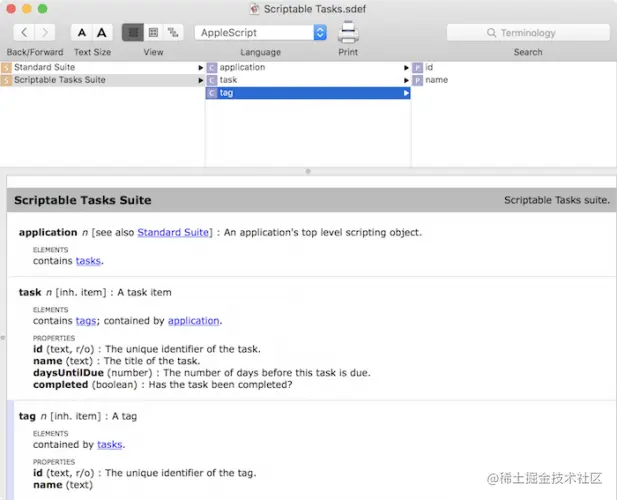Select the task class row
Image resolution: width=617 pixels, height=500 pixels.
pyautogui.click(x=308, y=80)
